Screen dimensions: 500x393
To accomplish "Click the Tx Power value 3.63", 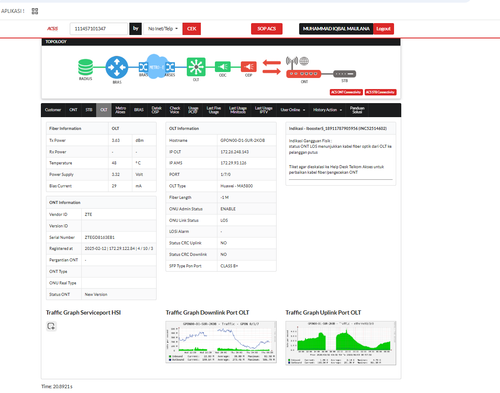I will click(116, 140).
